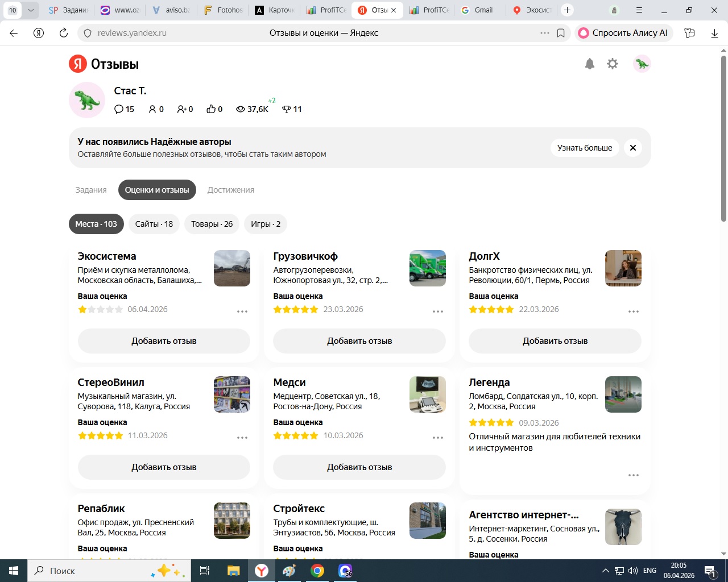Add review for СтереоВинил
Screen dimensions: 728x582
164,467
